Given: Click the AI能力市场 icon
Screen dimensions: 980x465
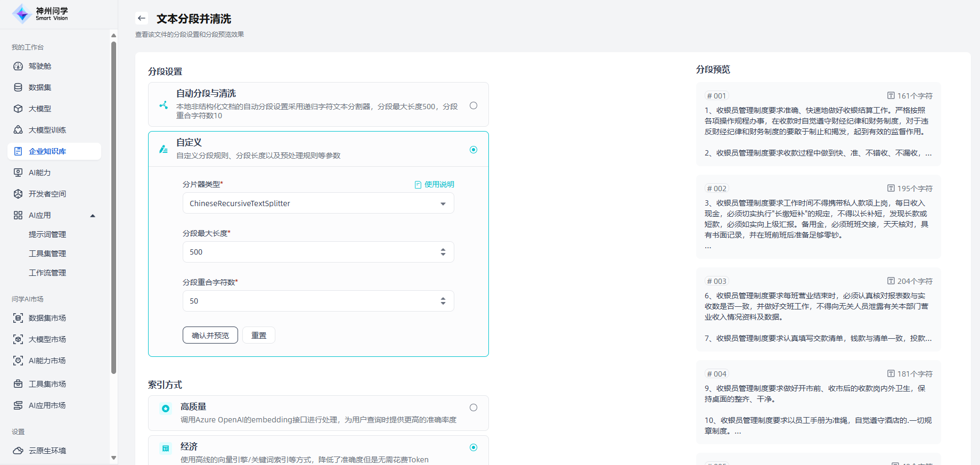Looking at the screenshot, I should (x=18, y=361).
